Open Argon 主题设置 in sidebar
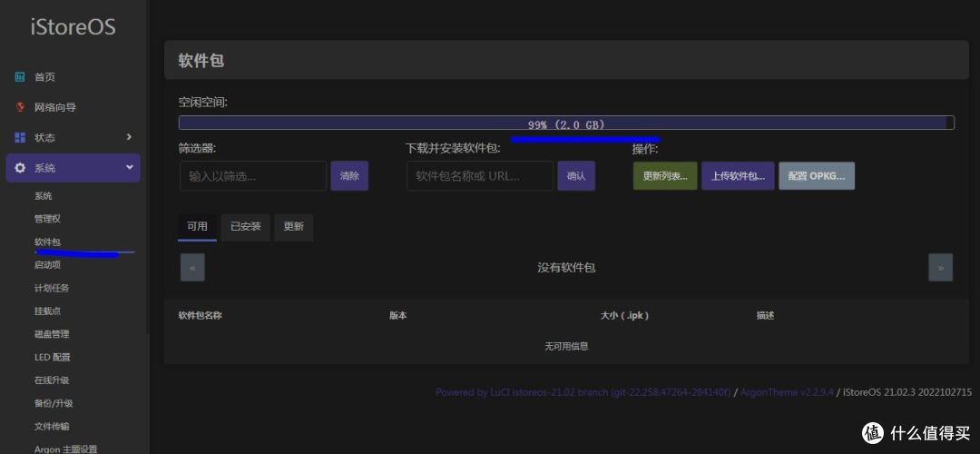 click(65, 449)
